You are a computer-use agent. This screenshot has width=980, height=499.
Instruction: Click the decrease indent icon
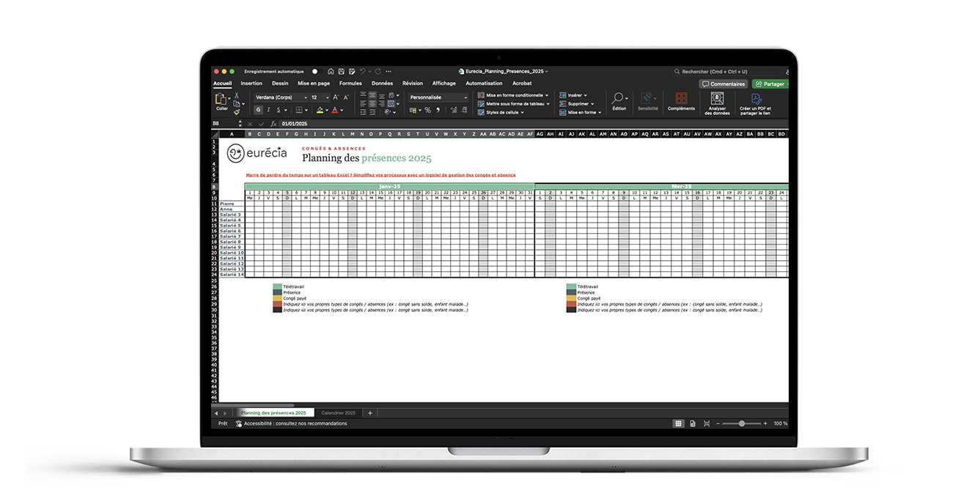tap(363, 112)
